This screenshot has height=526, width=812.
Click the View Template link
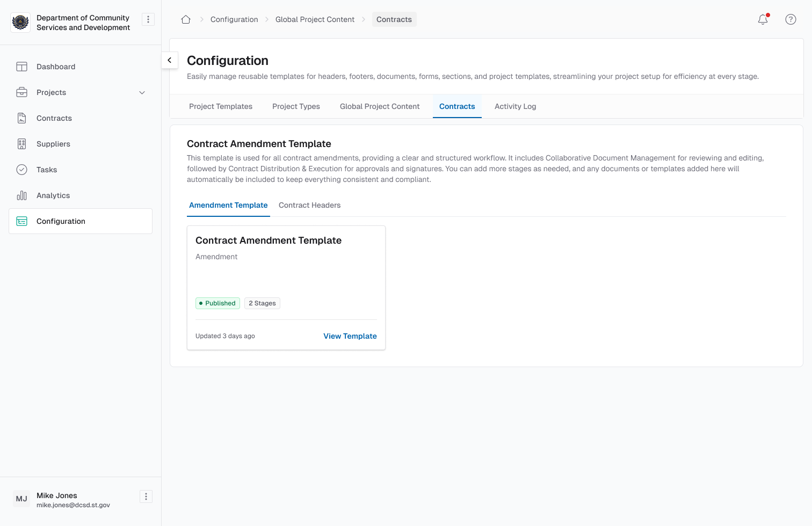click(x=350, y=336)
